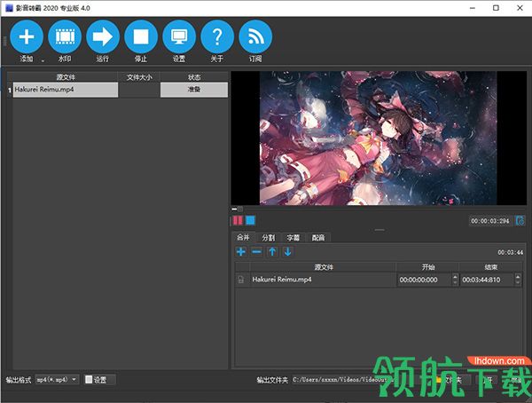This screenshot has width=532, height=403.
Task: Click the 添加 (Add) plus icon
Action: coord(27,36)
